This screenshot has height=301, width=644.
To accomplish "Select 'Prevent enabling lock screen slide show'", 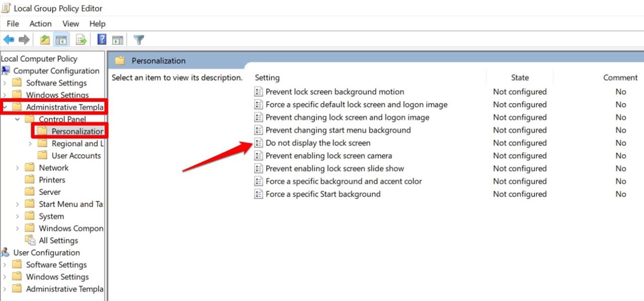I will (x=335, y=169).
